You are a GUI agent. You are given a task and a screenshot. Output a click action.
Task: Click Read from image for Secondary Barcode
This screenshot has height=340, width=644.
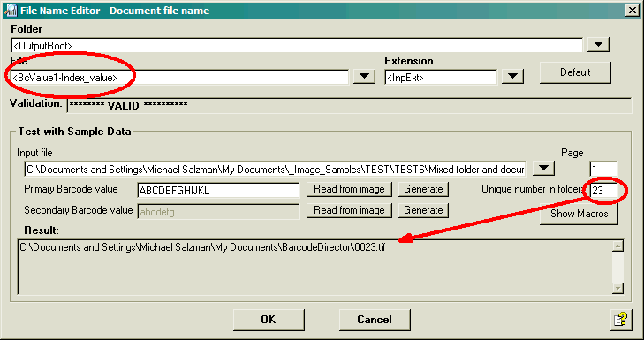point(349,210)
